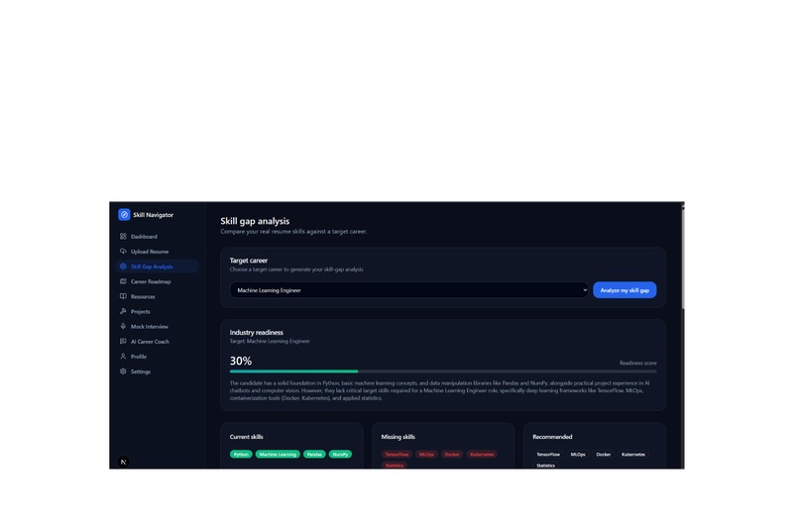
Task: Click the Machine Learning skill chip
Action: coord(278,454)
